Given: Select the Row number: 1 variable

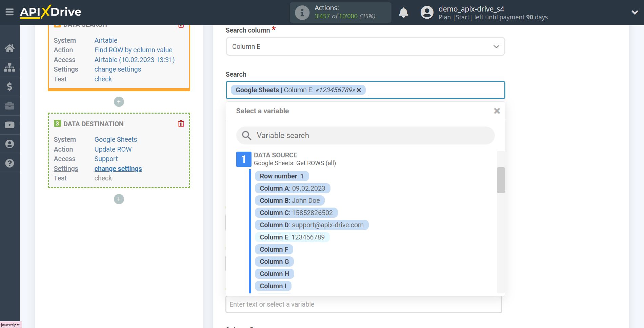Looking at the screenshot, I should tap(282, 176).
